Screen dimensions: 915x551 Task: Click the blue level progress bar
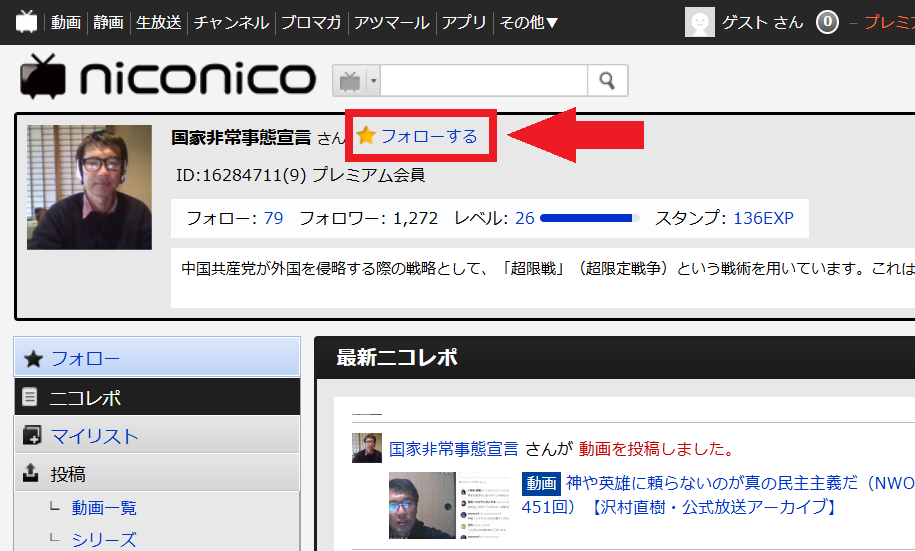589,218
